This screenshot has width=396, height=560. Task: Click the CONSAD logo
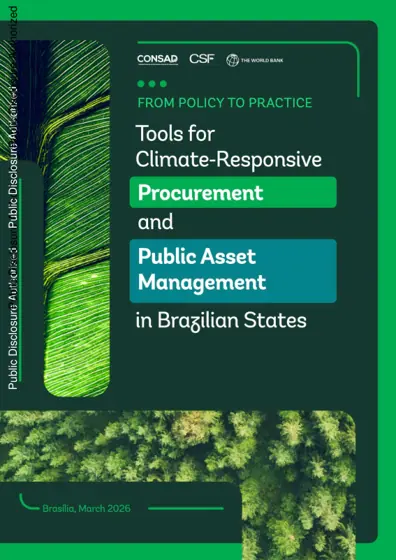tap(157, 59)
